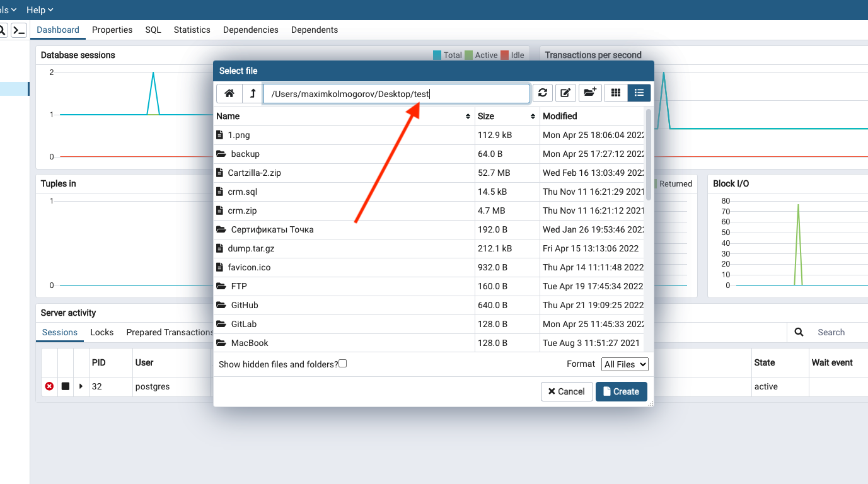Image resolution: width=868 pixels, height=484 pixels.
Task: Switch to list view
Action: pos(639,93)
